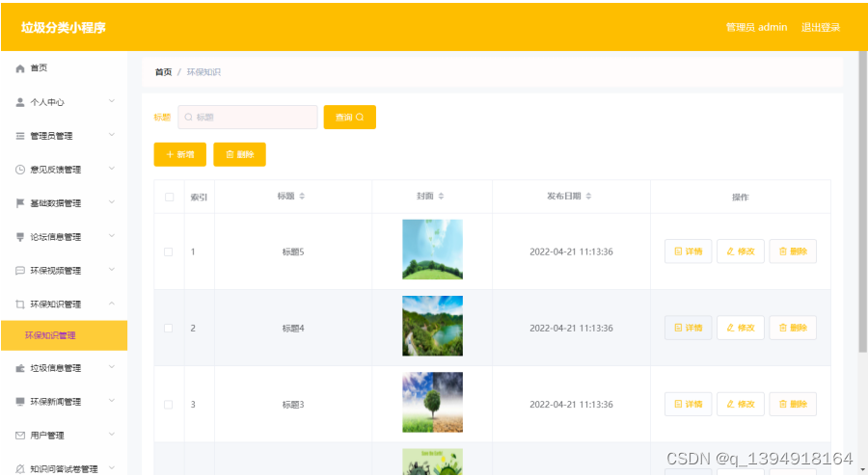Click the 标题4 title cell
The width and height of the screenshot is (868, 476).
293,329
